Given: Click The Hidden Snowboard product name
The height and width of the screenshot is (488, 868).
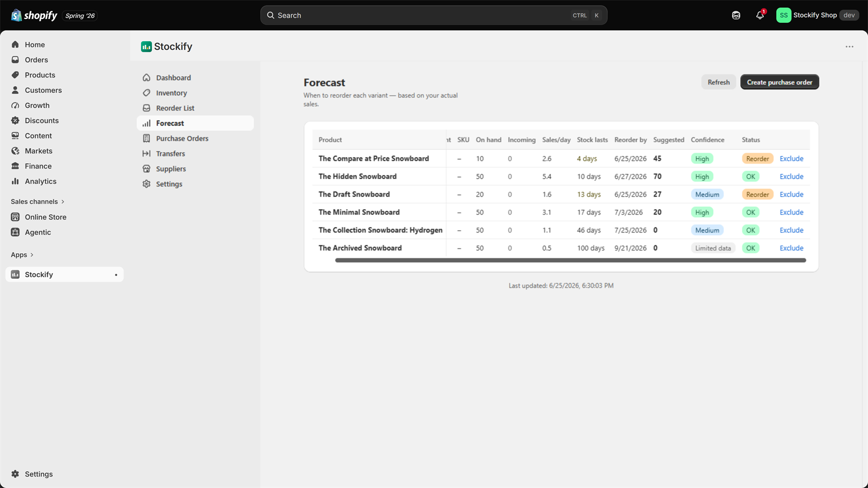Looking at the screenshot, I should click(x=358, y=176).
